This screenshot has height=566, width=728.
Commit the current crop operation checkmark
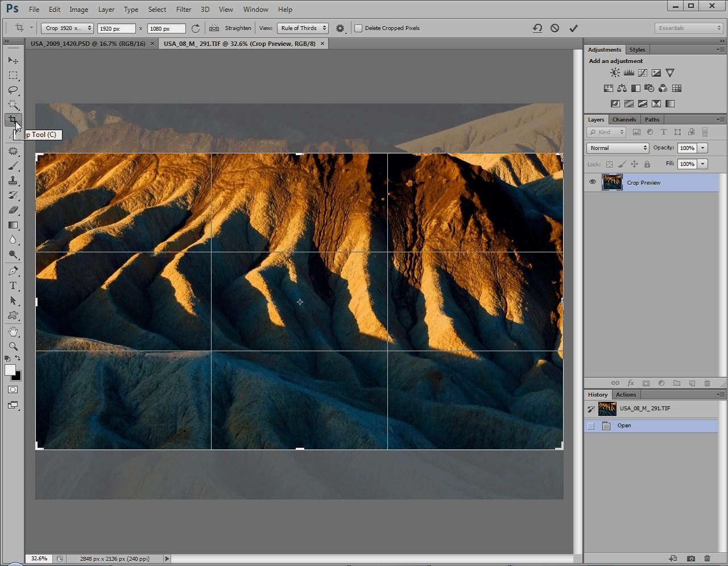tap(573, 28)
